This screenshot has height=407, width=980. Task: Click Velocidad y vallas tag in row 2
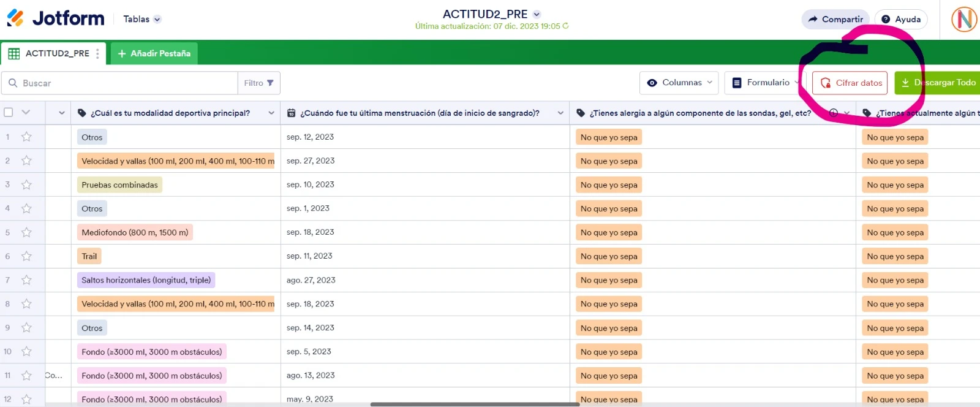[176, 161]
